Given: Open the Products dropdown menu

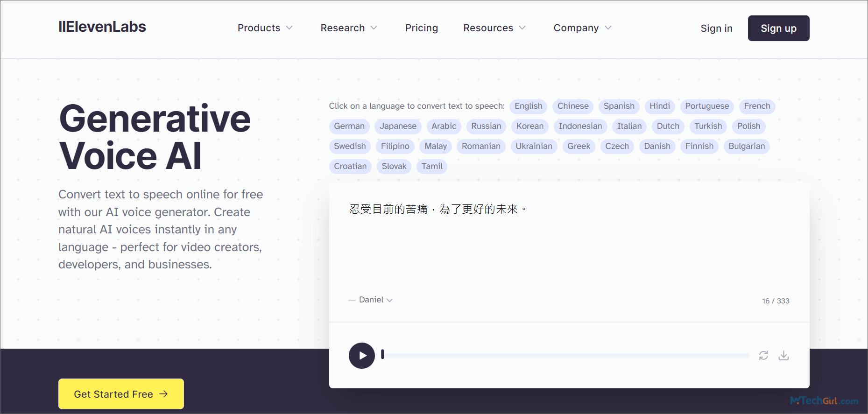Looking at the screenshot, I should click(x=265, y=28).
